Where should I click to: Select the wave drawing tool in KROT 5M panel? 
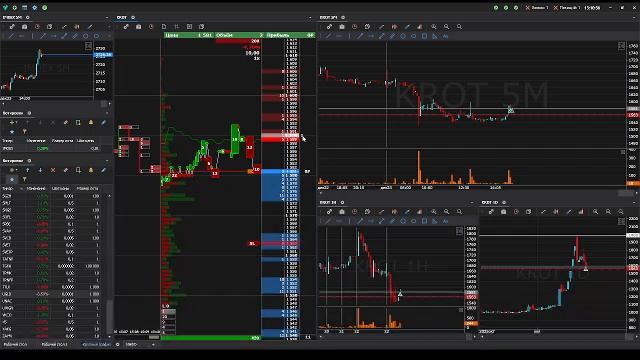coord(445,36)
